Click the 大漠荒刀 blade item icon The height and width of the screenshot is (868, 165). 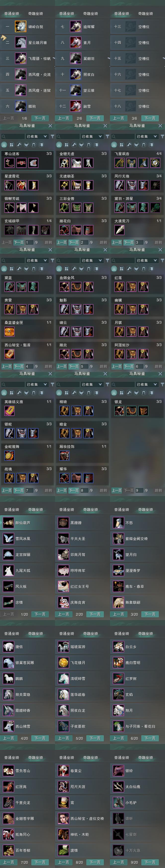click(119, 230)
